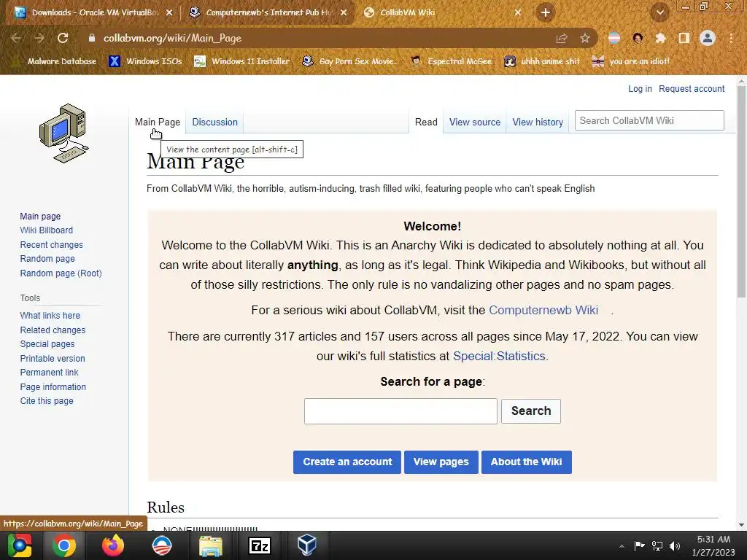Click the share page icon in address bar
The width and height of the screenshot is (747, 560).
click(562, 38)
